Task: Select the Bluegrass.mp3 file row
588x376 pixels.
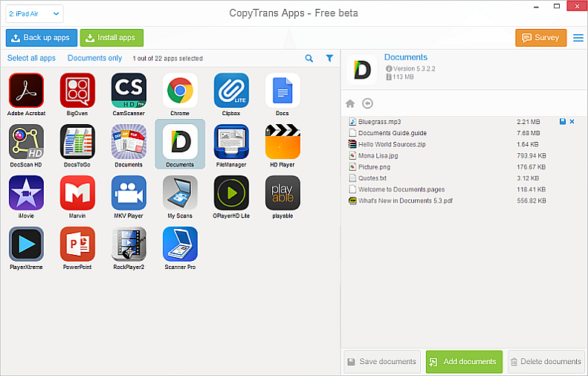Action: point(463,122)
